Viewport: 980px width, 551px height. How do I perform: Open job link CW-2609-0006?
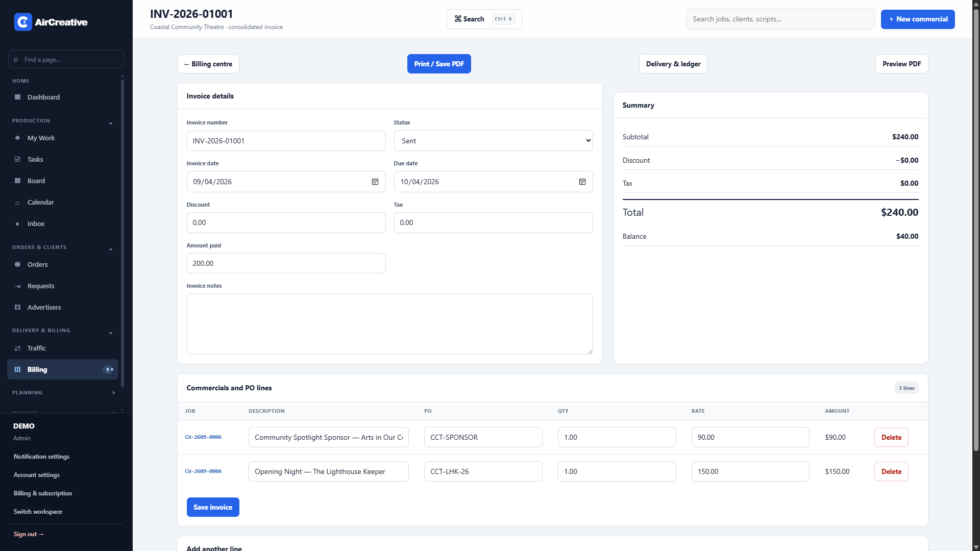click(x=203, y=437)
